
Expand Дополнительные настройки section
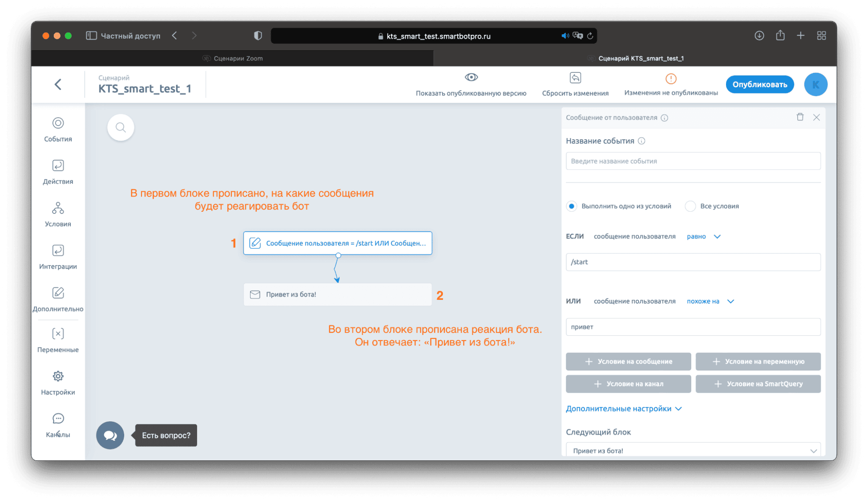(624, 409)
